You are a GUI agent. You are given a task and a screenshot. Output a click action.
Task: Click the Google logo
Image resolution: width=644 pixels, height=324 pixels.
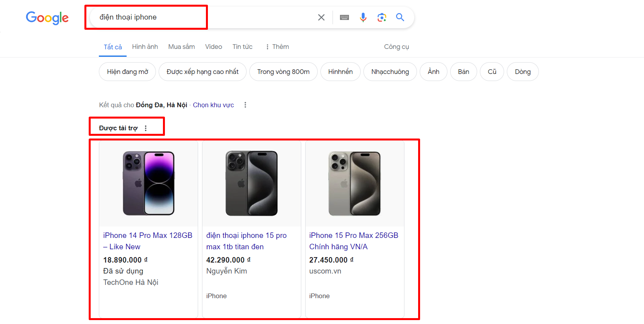pyautogui.click(x=47, y=18)
